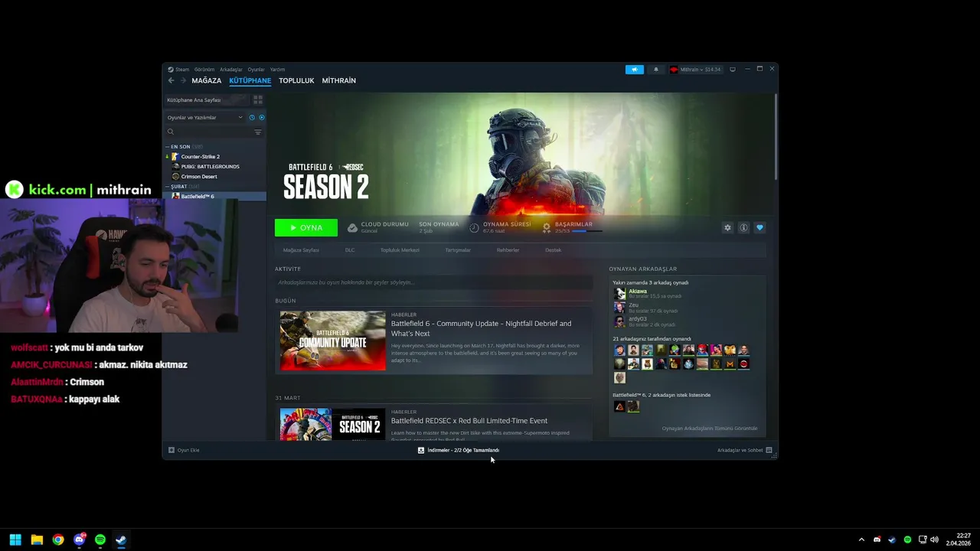
Task: Open the İndirmeler downloads status
Action: point(459,450)
